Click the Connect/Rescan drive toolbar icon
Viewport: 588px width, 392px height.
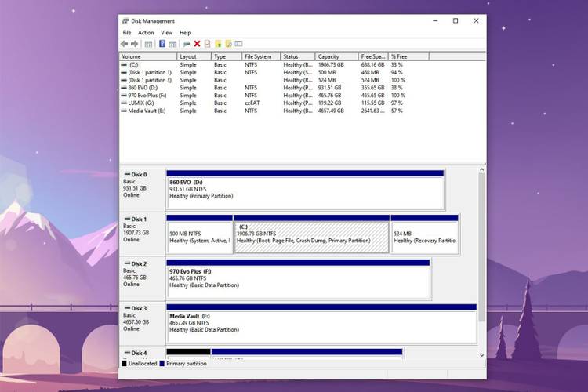tap(187, 44)
